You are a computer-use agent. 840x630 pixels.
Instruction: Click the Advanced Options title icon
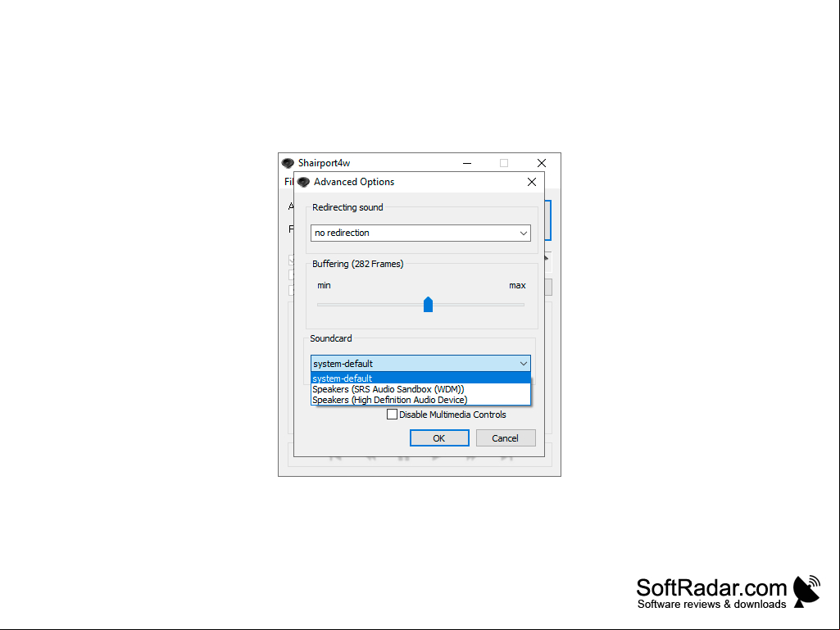point(304,182)
